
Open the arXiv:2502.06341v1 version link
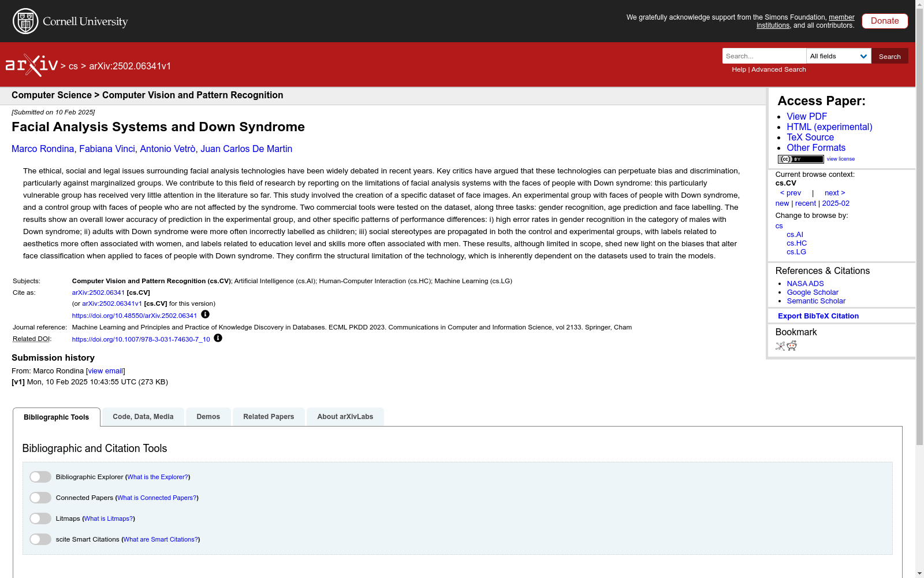click(x=112, y=303)
